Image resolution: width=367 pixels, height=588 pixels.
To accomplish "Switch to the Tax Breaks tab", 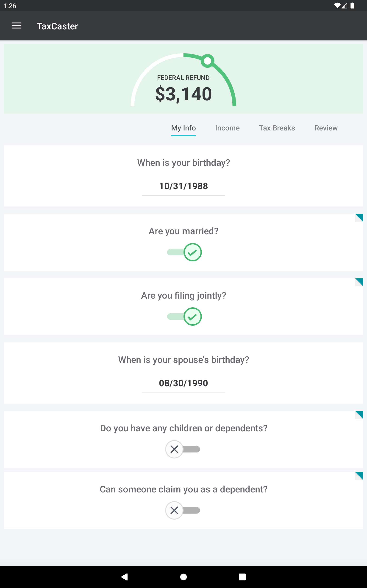I will (x=277, y=128).
